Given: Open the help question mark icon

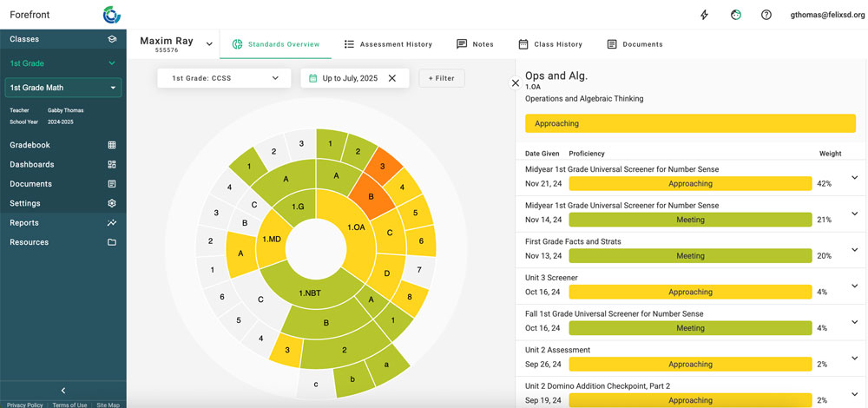Looking at the screenshot, I should click(766, 15).
